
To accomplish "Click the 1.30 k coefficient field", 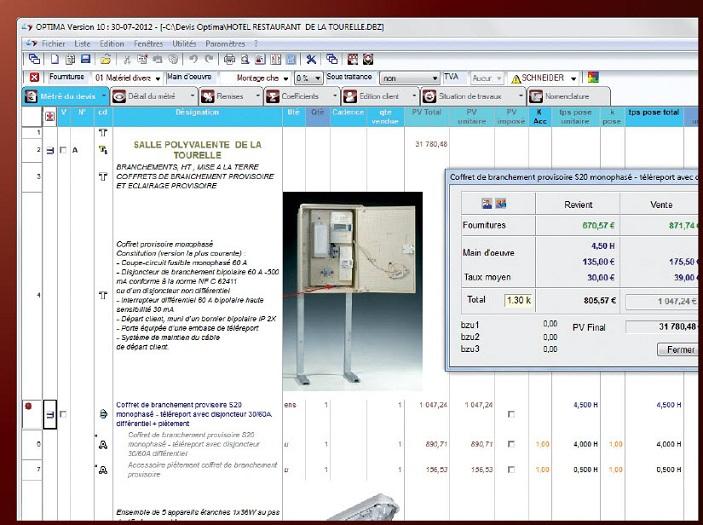I will pos(518,300).
